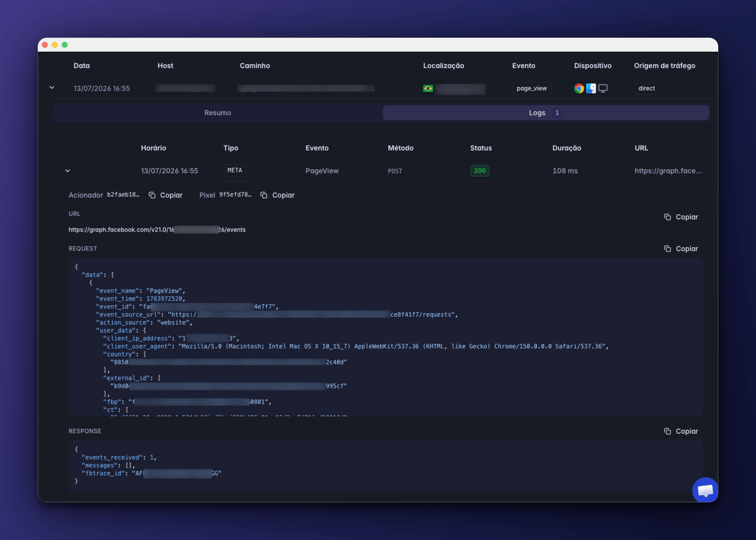Click the POST method cell

click(x=395, y=171)
